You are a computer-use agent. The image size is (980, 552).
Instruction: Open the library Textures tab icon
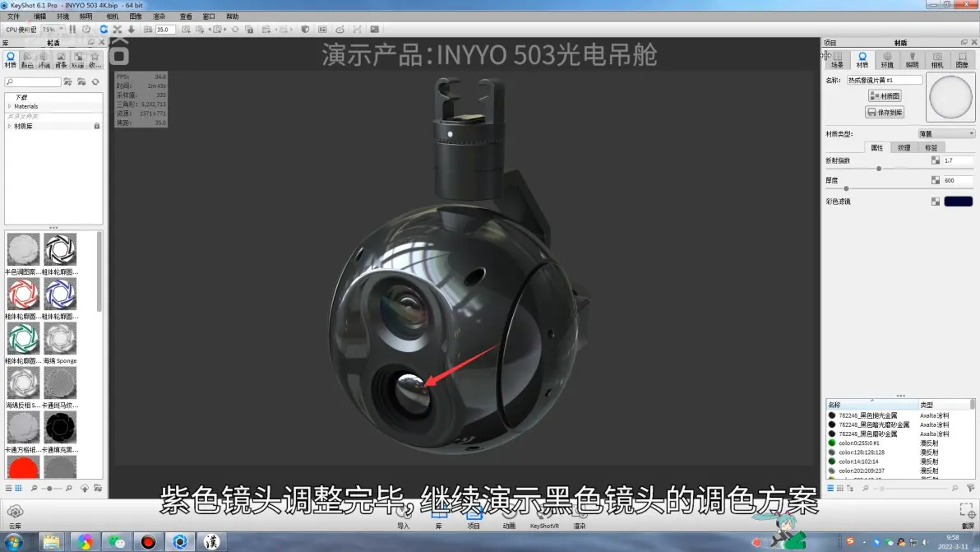point(77,60)
